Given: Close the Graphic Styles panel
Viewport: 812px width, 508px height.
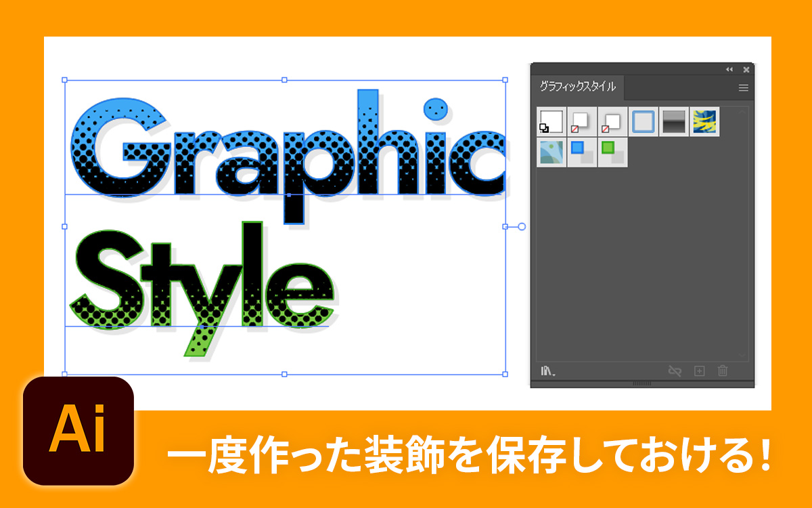Looking at the screenshot, I should (746, 69).
